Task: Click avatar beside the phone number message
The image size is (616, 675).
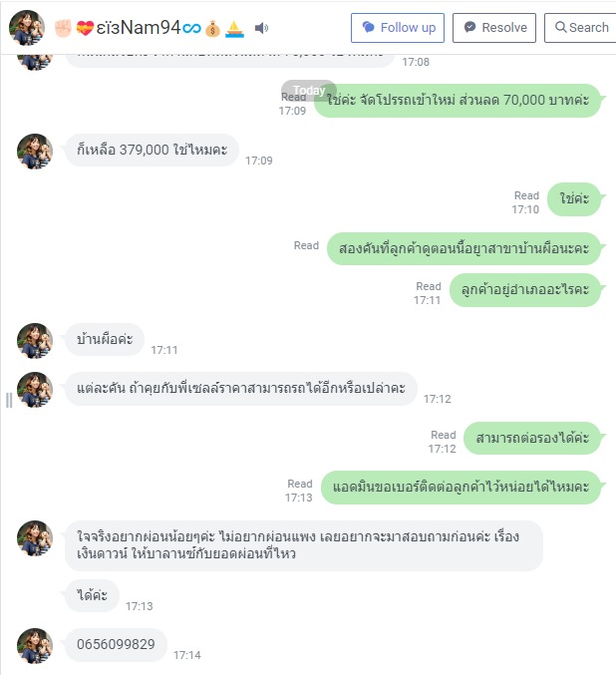Action: [35, 646]
